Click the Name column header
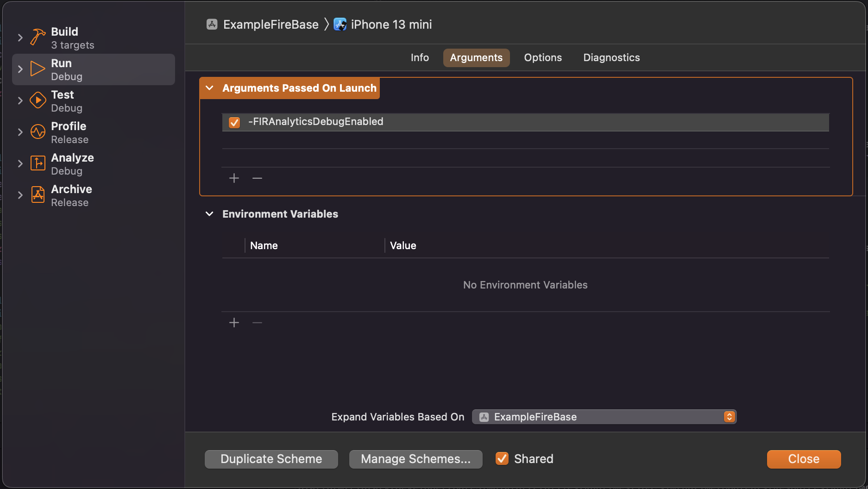Screen dimensions: 868x489 pos(264,245)
